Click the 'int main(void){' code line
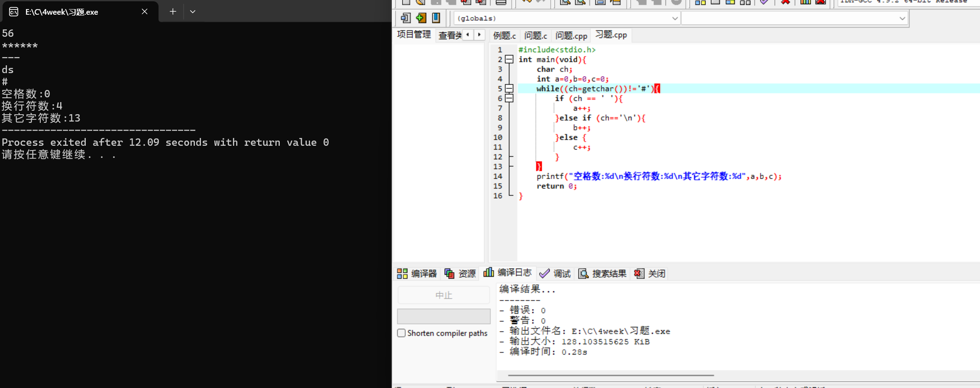980x388 pixels. pos(553,60)
